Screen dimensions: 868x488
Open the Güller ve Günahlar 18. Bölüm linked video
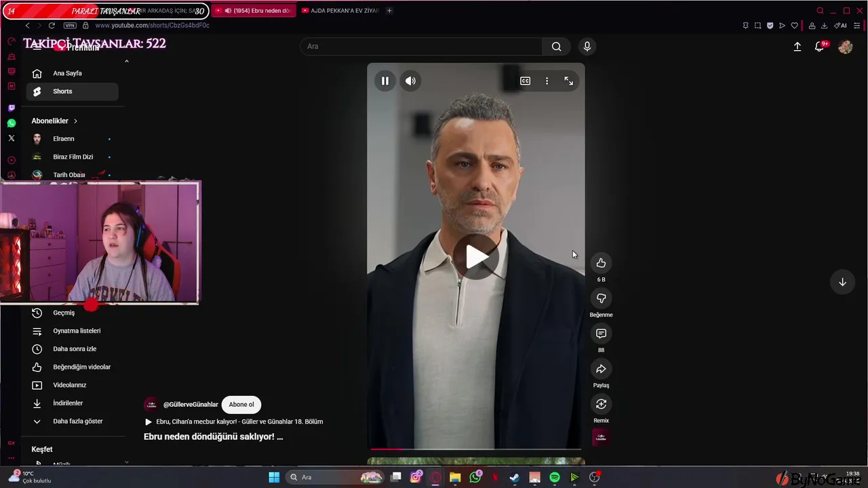tap(234, 422)
